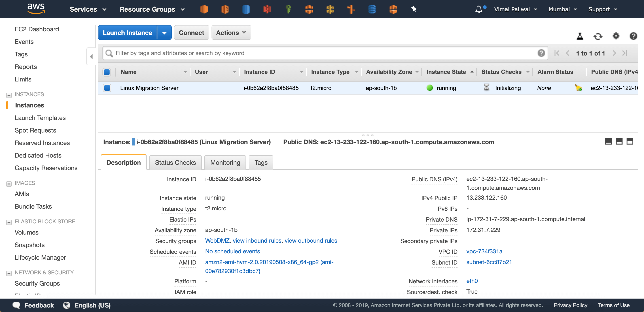Select the Description tab
The width and height of the screenshot is (644, 312).
(123, 162)
